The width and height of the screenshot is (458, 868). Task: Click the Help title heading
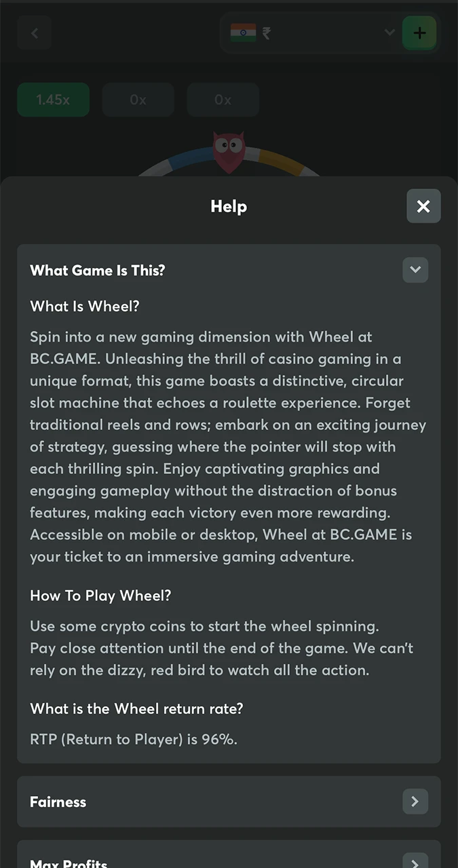click(x=229, y=206)
